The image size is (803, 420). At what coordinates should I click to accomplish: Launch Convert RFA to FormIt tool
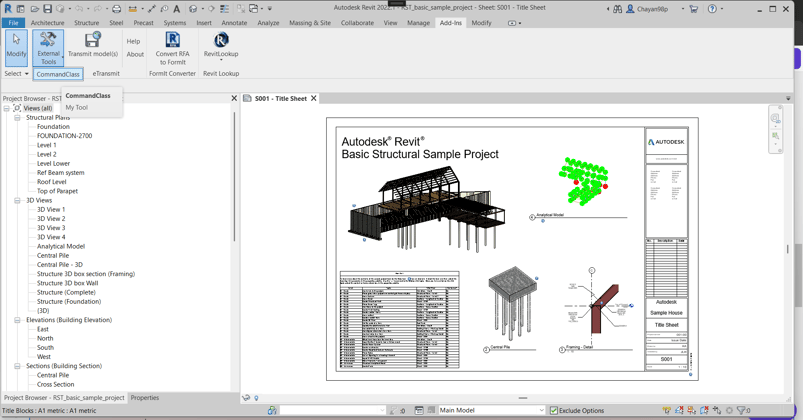tap(173, 48)
